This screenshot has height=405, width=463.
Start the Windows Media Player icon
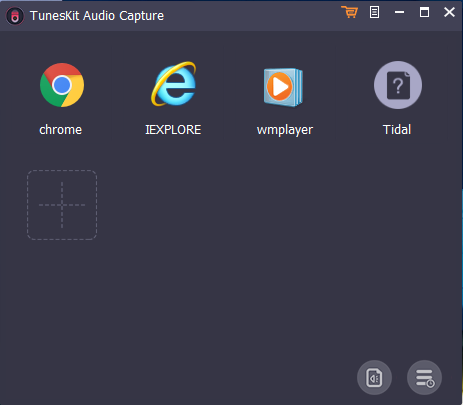(x=283, y=87)
